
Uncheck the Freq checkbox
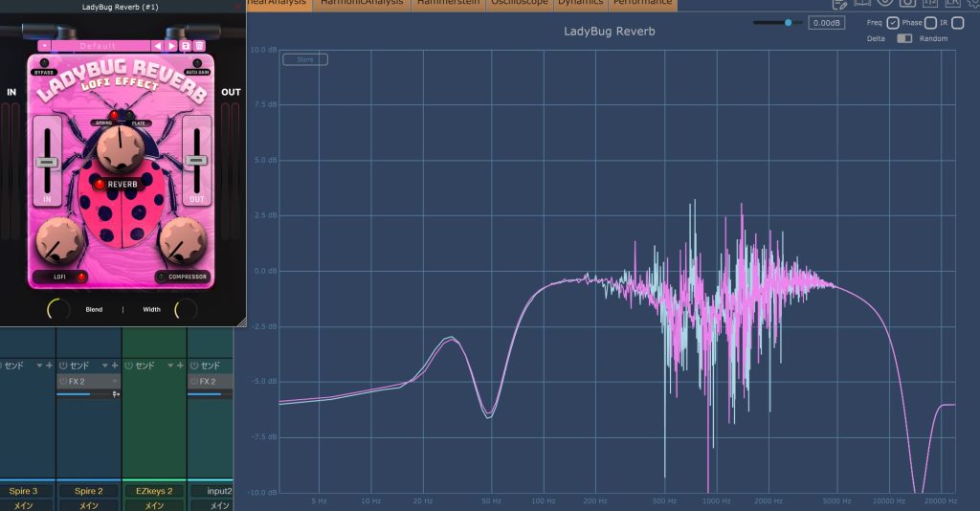point(892,22)
